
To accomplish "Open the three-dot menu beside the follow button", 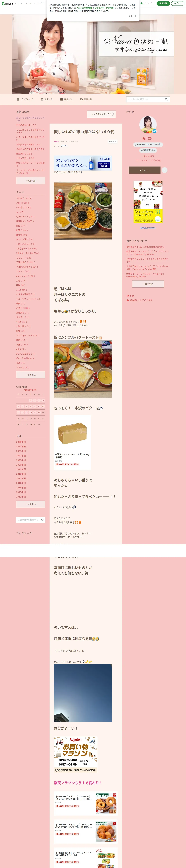I will coord(164,170).
